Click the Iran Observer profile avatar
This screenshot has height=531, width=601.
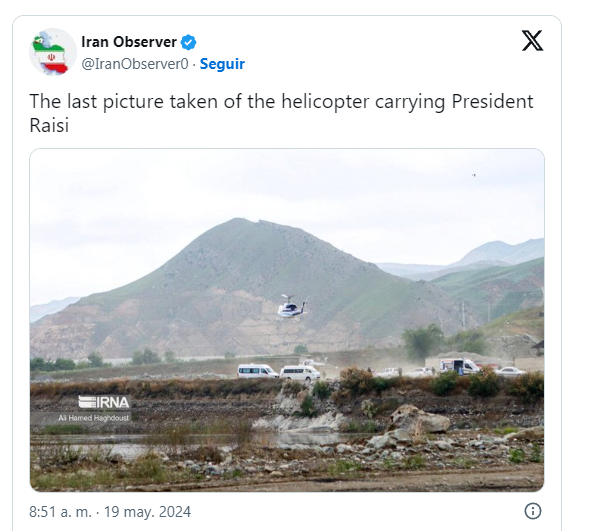(x=53, y=52)
